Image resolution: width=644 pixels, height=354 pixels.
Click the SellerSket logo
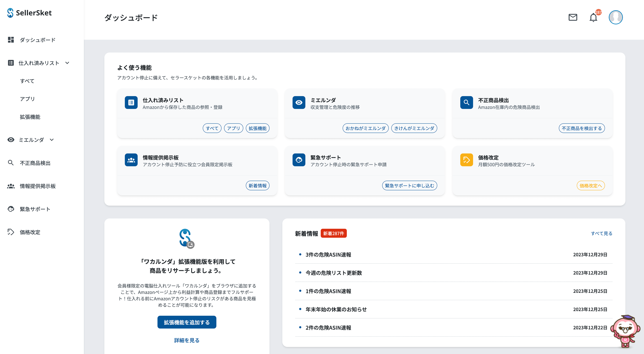tap(29, 13)
